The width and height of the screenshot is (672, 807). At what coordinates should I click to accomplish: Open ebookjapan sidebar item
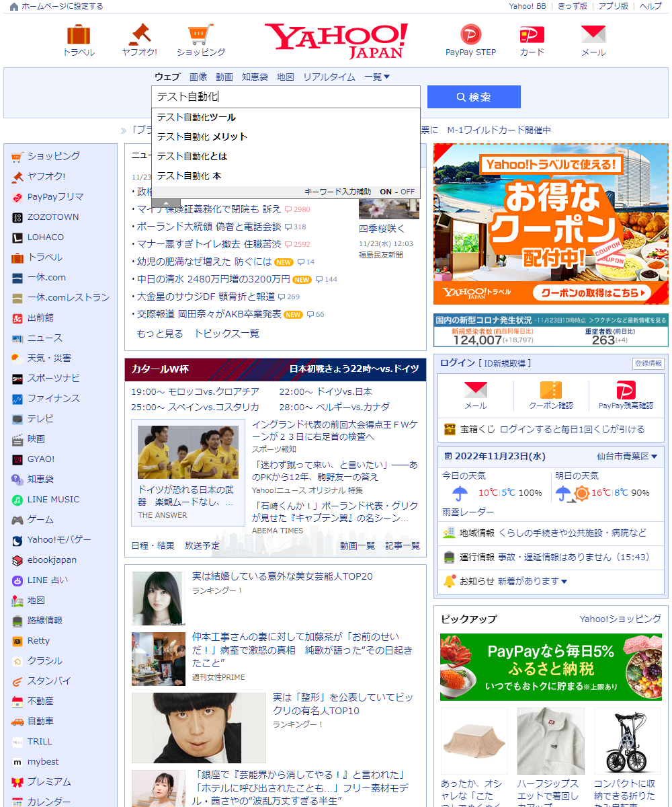52,560
